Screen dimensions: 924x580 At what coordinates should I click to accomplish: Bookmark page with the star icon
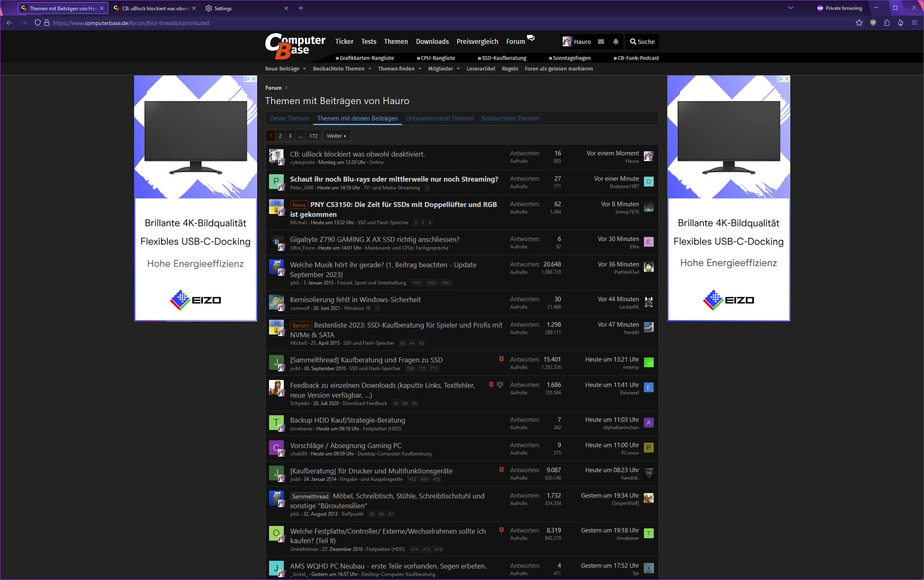point(859,23)
